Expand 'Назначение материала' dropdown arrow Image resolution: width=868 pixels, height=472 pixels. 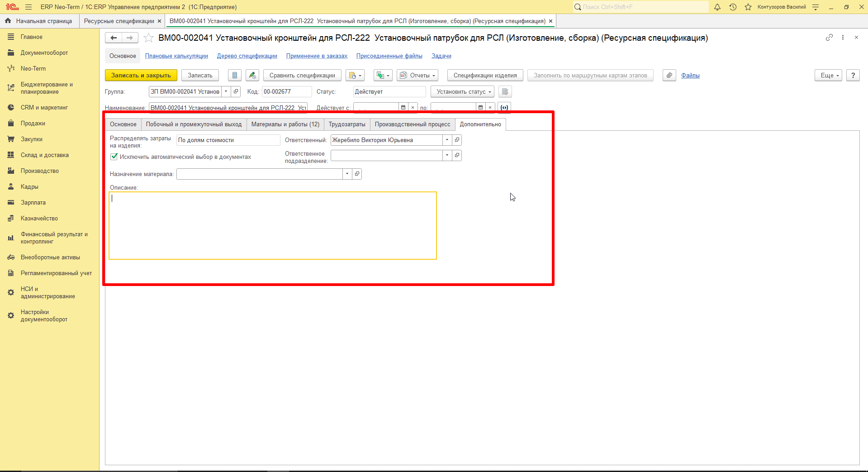347,174
